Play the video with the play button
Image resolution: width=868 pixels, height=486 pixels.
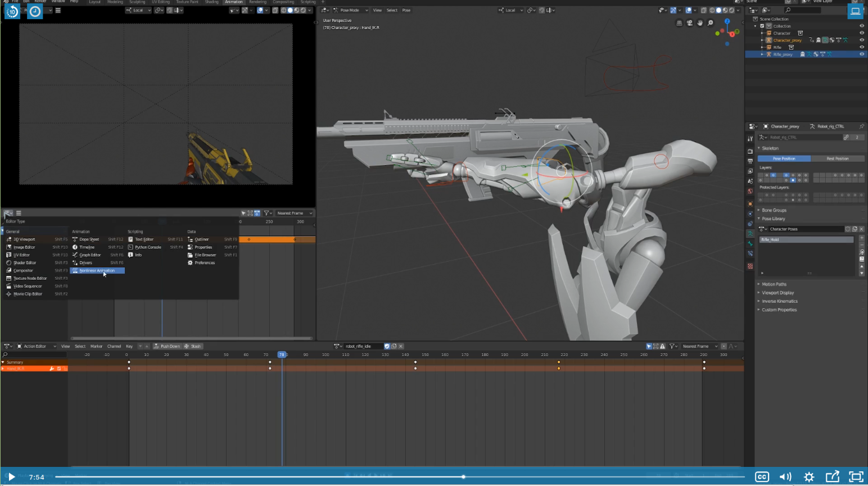[x=11, y=477]
